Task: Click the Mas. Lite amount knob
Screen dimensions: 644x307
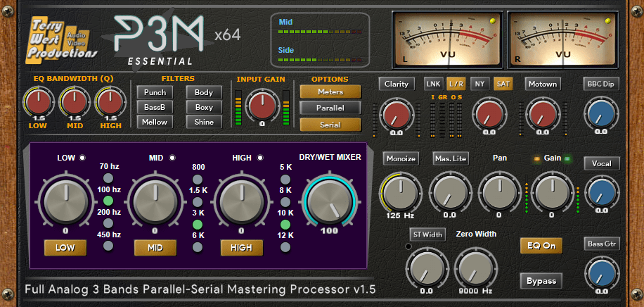Action: (450, 192)
